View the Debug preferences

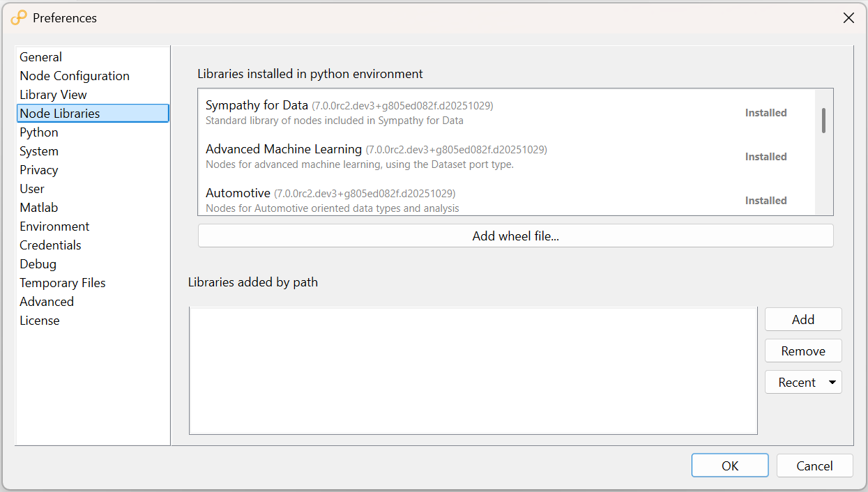(38, 263)
